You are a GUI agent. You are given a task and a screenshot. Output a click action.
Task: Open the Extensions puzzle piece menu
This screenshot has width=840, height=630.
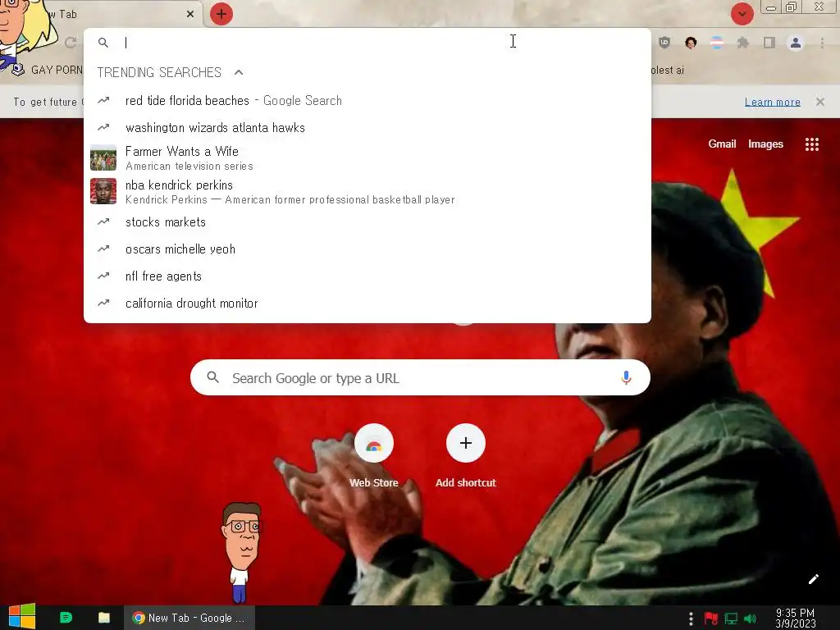(743, 43)
